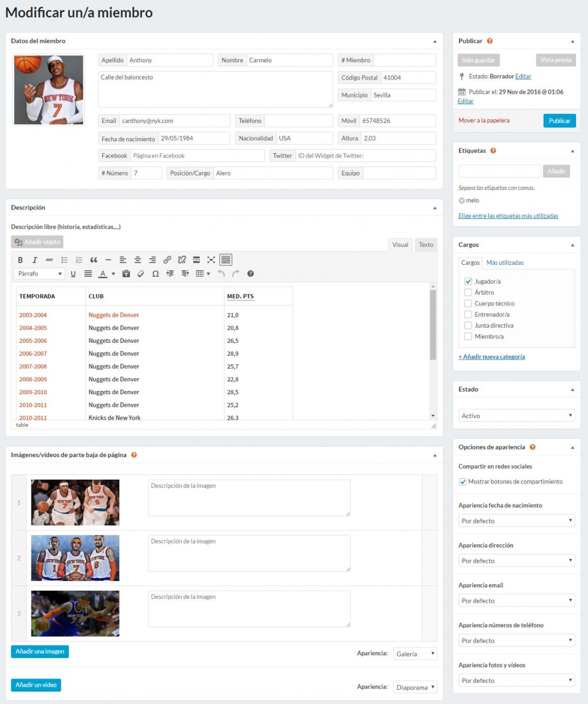
Task: Open text color picker arrow
Action: (x=113, y=274)
